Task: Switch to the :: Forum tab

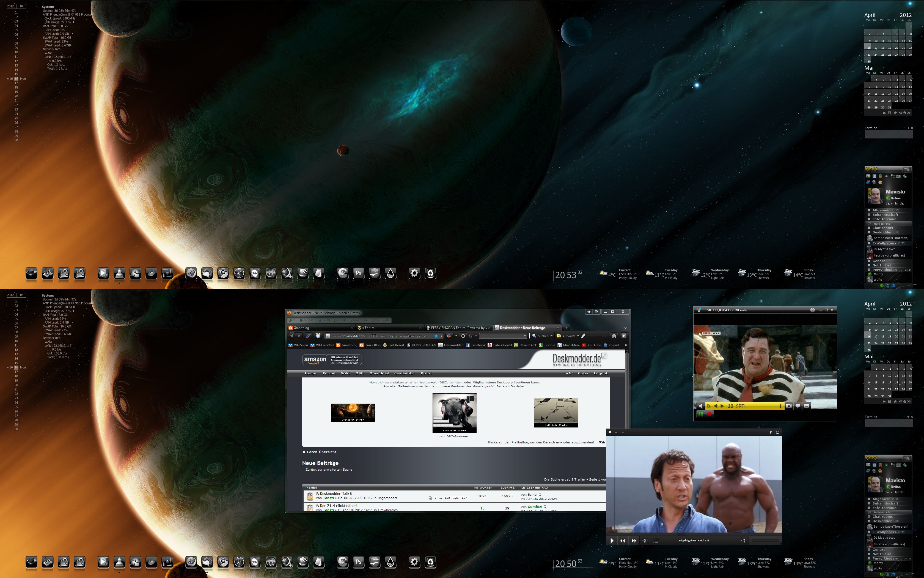Action: point(389,328)
